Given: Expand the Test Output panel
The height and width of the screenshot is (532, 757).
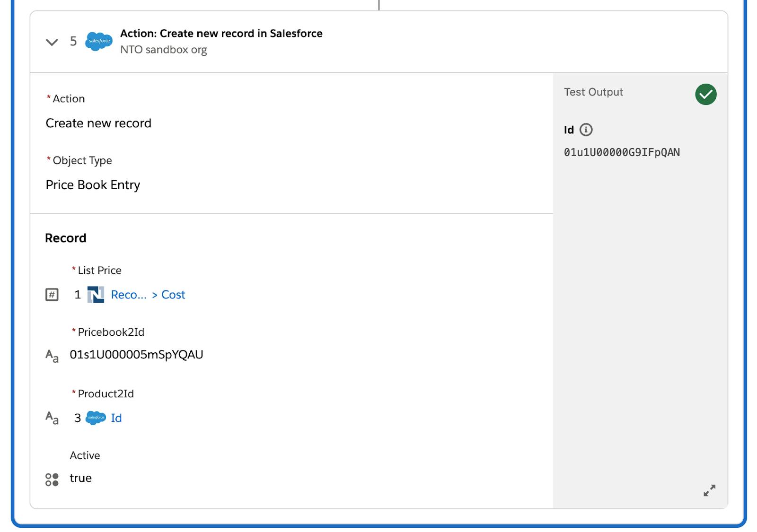Looking at the screenshot, I should coord(709,490).
